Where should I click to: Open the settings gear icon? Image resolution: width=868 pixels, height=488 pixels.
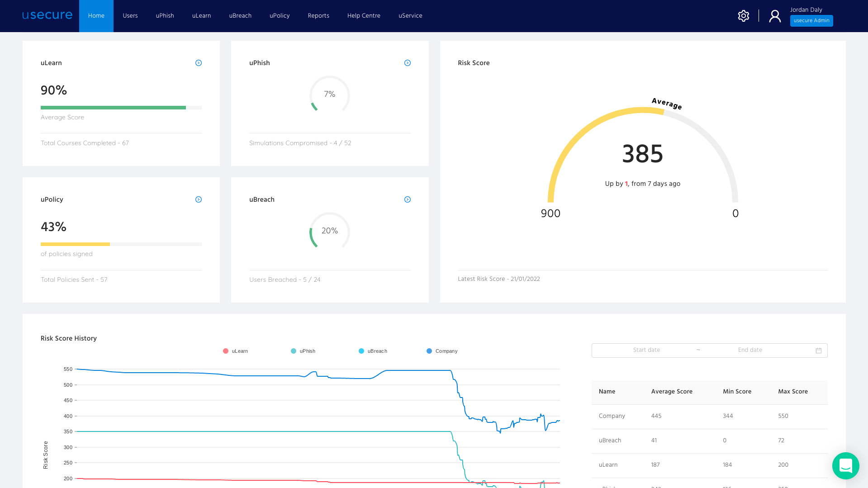(743, 15)
